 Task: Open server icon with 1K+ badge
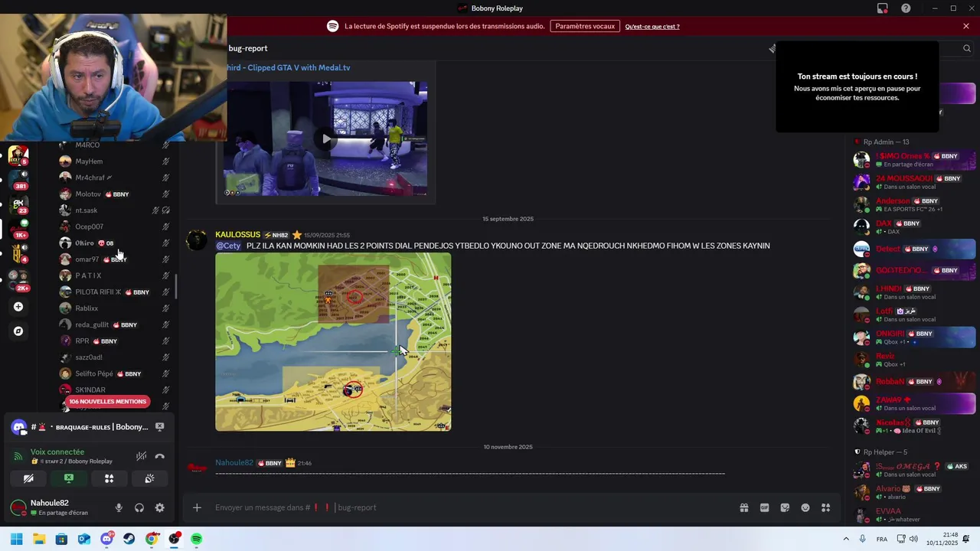[x=19, y=229]
